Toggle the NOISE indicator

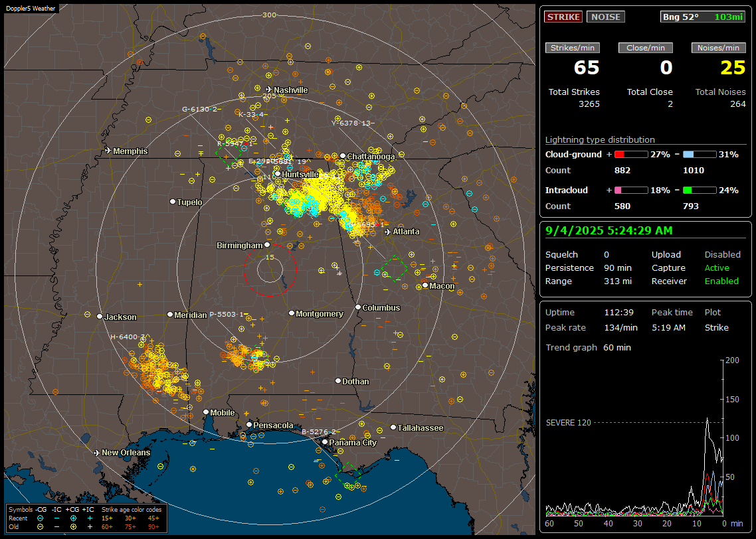point(606,17)
